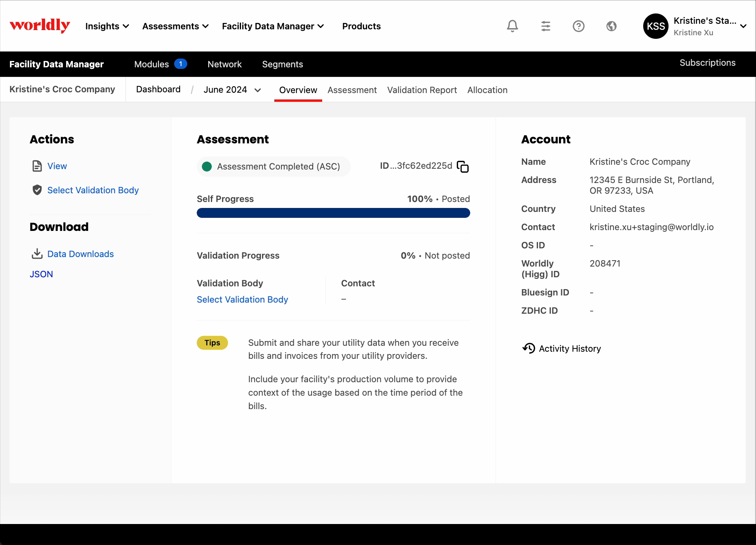Click Select Validation Body under Actions

pos(93,190)
